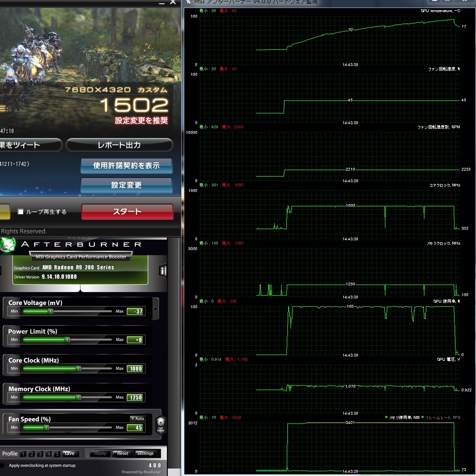Select profile slot 2
The image size is (476, 476).
click(x=32, y=454)
